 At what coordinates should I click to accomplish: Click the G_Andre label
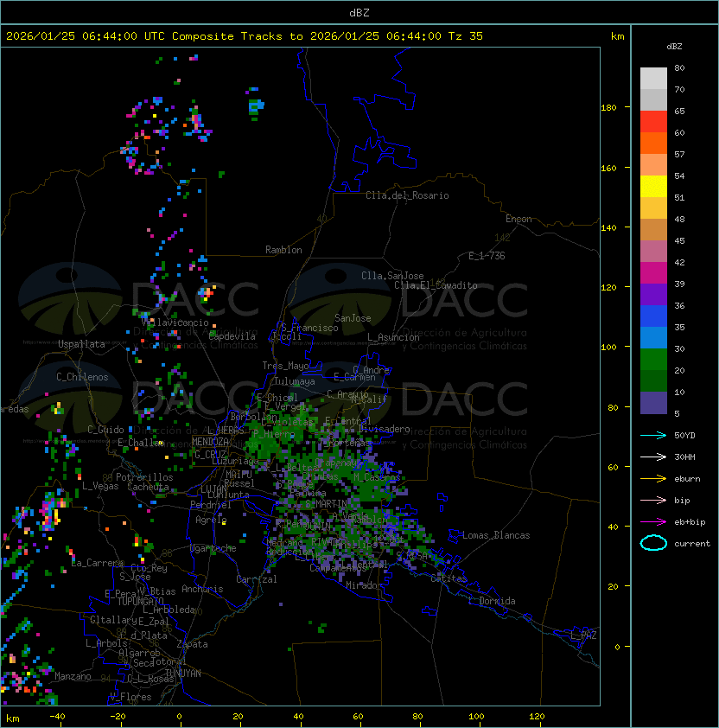371,370
